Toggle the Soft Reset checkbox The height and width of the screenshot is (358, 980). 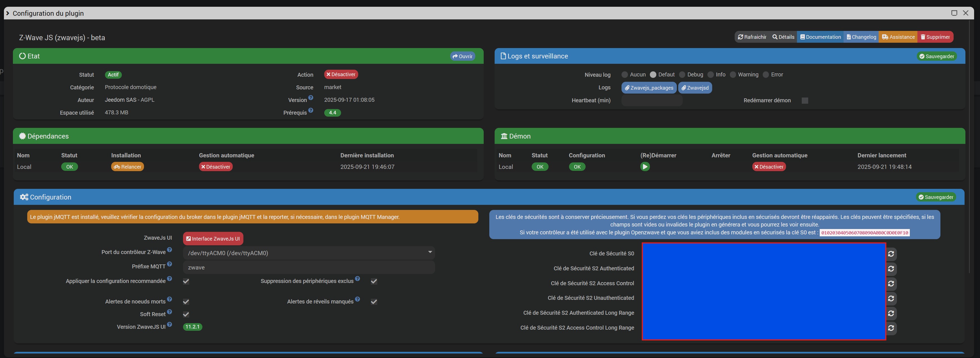click(186, 314)
